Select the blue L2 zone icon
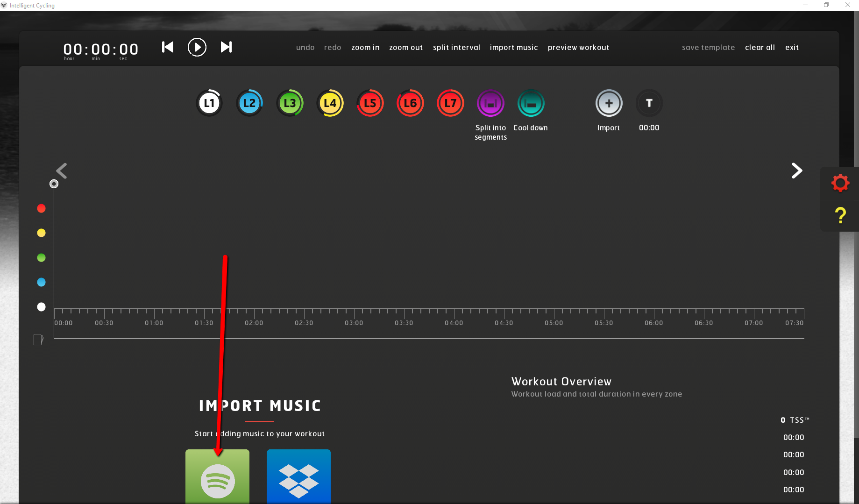 click(249, 103)
